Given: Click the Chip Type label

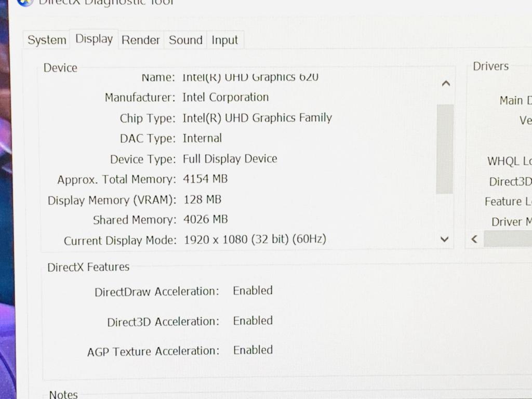Looking at the screenshot, I should coord(148,118).
